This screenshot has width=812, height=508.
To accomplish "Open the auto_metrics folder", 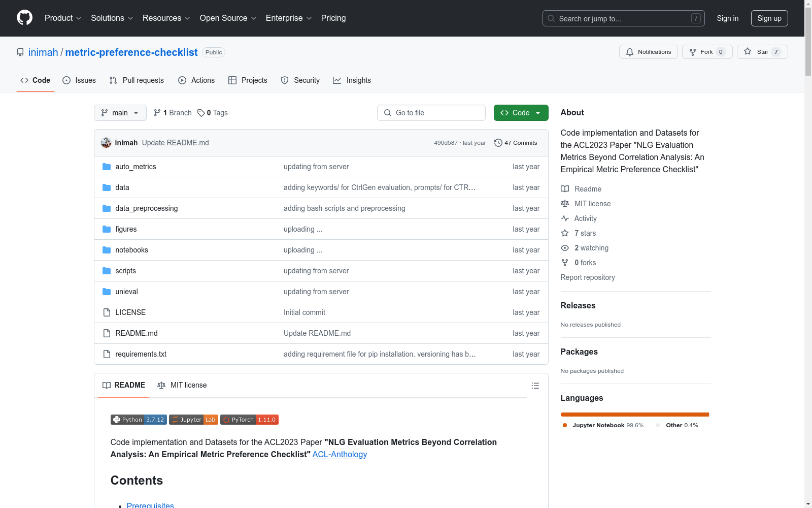I will coord(136,167).
